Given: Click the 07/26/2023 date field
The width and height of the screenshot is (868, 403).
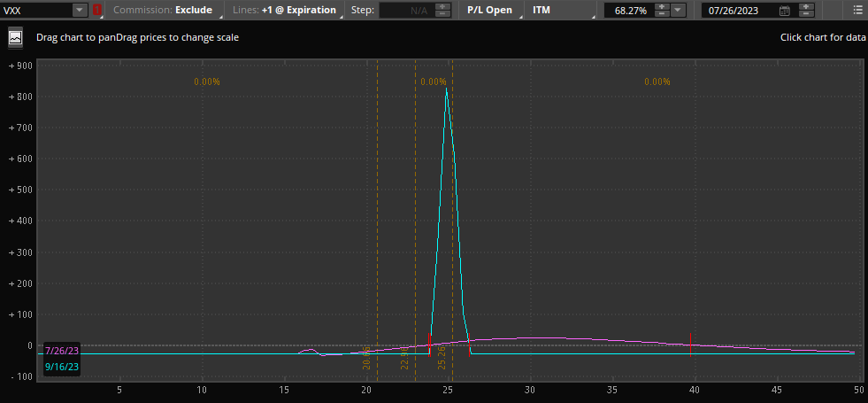Looking at the screenshot, I should tap(740, 11).
